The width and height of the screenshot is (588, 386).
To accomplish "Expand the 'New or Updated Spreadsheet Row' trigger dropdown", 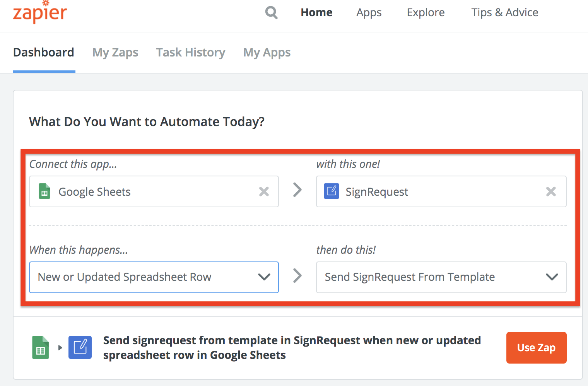I will tap(154, 277).
